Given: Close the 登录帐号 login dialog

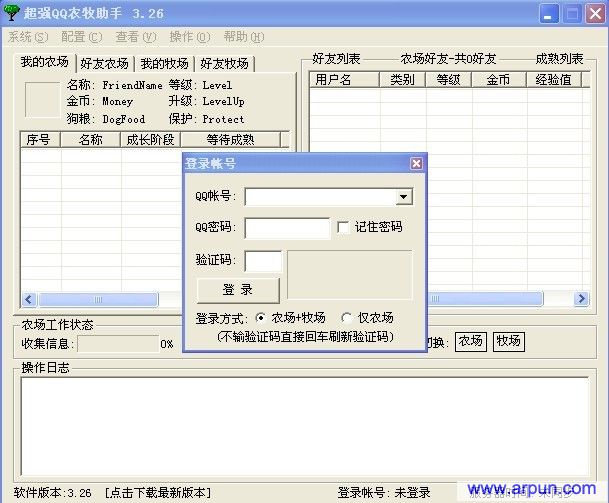Looking at the screenshot, I should coord(416,164).
